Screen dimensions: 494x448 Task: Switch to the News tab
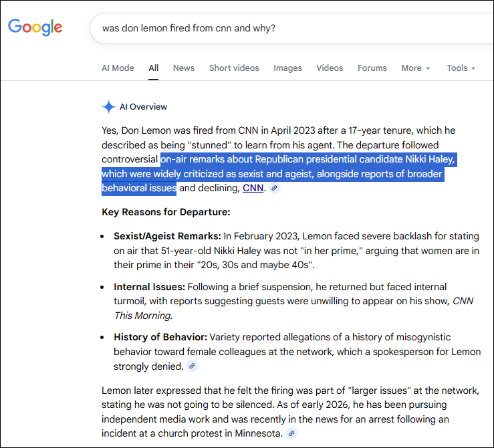coord(184,68)
